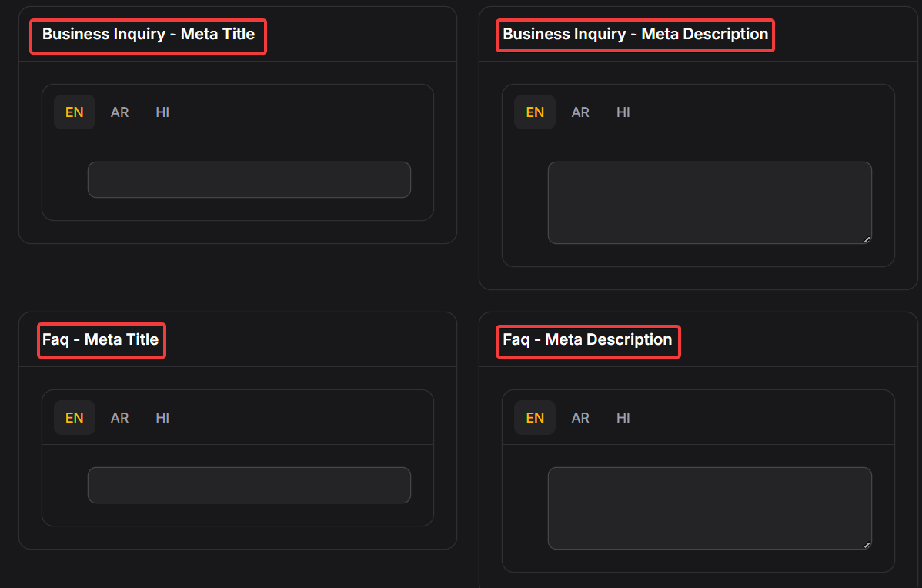Switch to AR in Business Inquiry Meta Description
This screenshot has height=588, width=922.
click(580, 112)
